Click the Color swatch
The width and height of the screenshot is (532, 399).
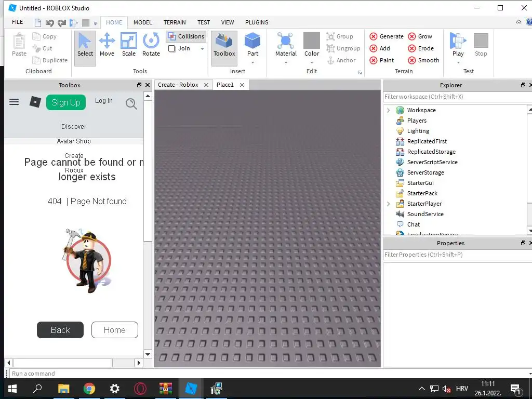tap(312, 41)
